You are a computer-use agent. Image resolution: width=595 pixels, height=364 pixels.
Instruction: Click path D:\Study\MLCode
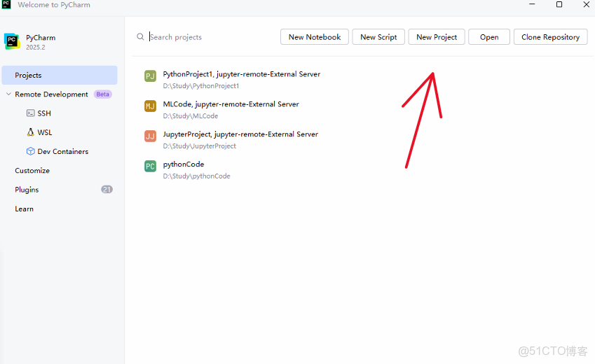190,115
